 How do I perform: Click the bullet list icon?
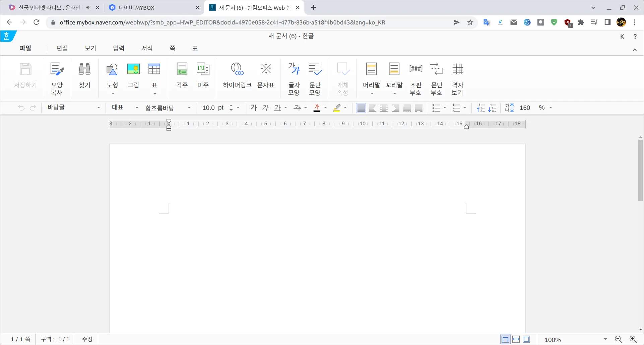[436, 108]
